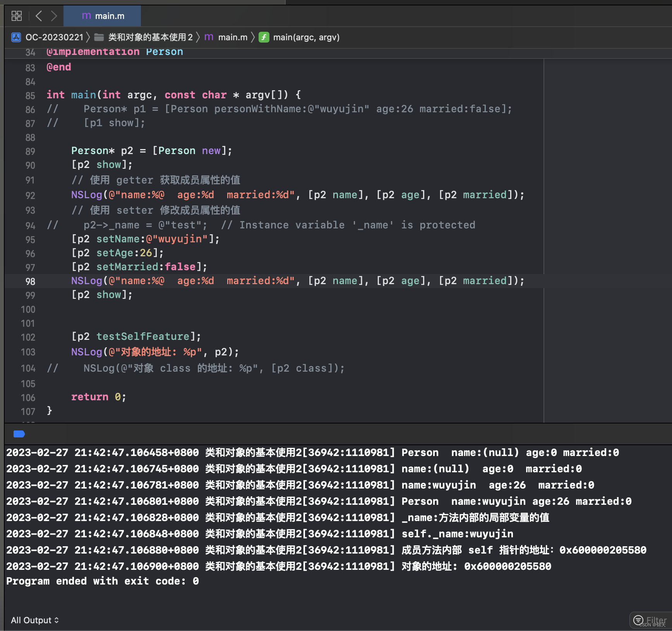Click 'setMarried' on line 97
672x631 pixels.
coord(127,267)
